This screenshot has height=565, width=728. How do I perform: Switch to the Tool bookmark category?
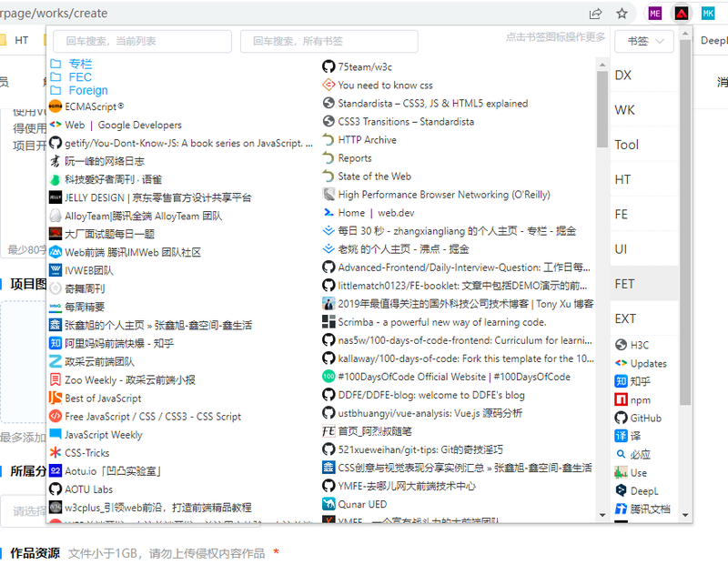tap(643, 145)
